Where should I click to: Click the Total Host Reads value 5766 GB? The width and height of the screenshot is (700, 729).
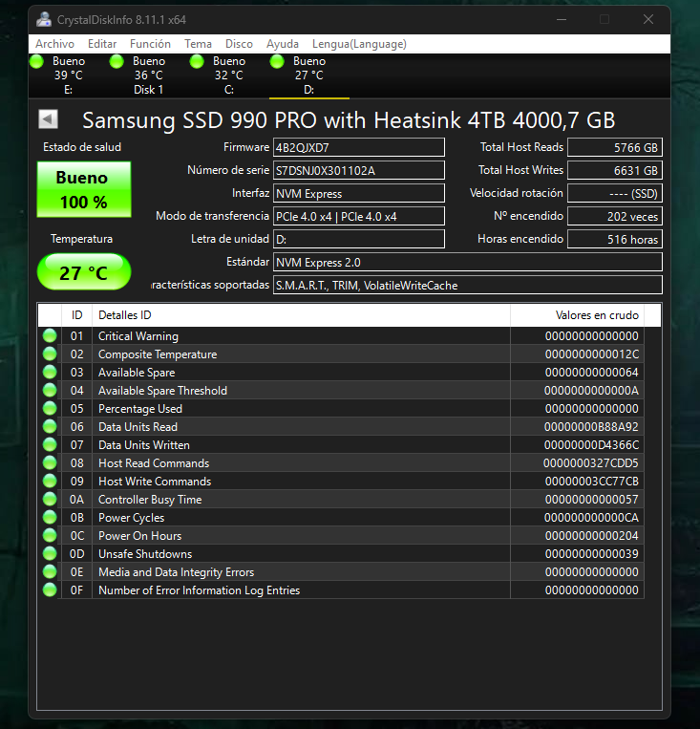click(615, 147)
